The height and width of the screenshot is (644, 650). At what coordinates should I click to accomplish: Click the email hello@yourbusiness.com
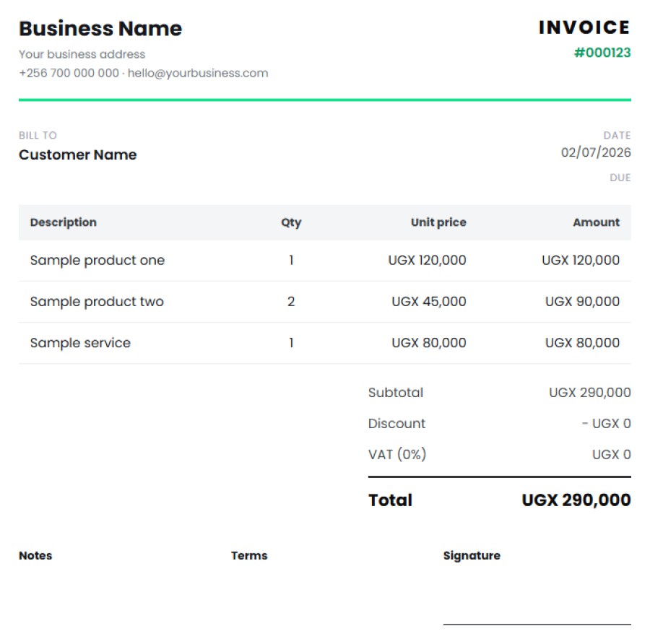pos(198,73)
